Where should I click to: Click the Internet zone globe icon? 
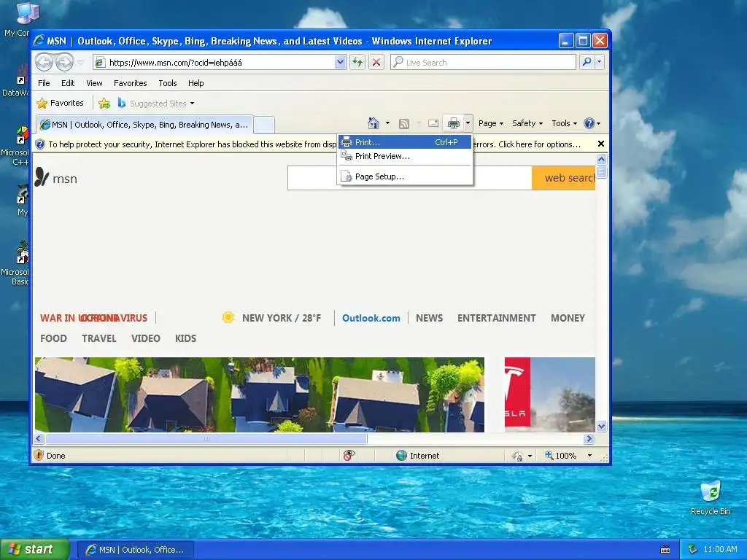tap(402, 455)
